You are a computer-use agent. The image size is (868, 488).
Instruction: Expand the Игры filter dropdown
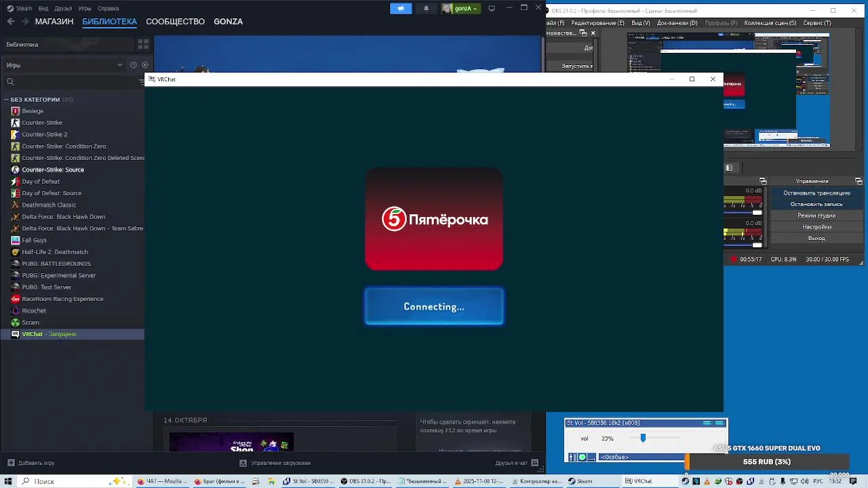coord(64,65)
